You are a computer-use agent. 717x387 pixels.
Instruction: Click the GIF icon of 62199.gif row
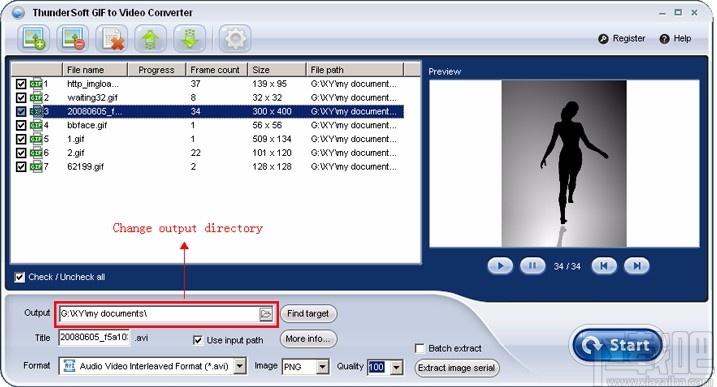click(36, 167)
